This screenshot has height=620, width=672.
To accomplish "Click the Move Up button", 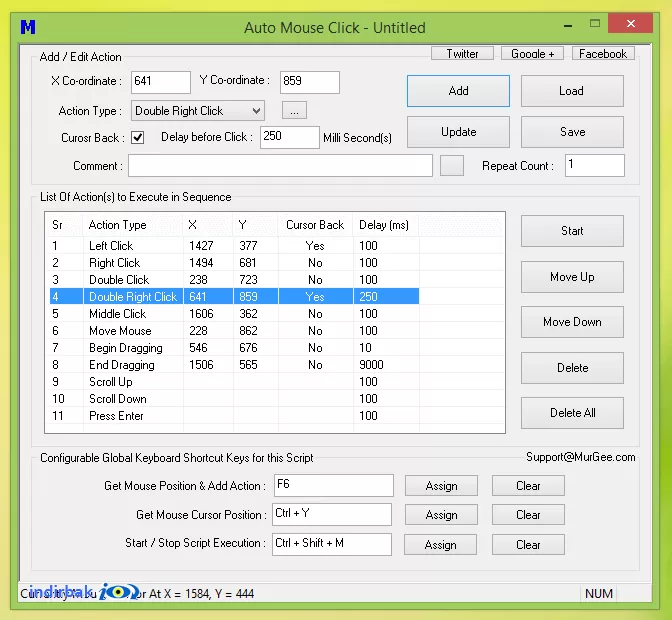I will 572,277.
